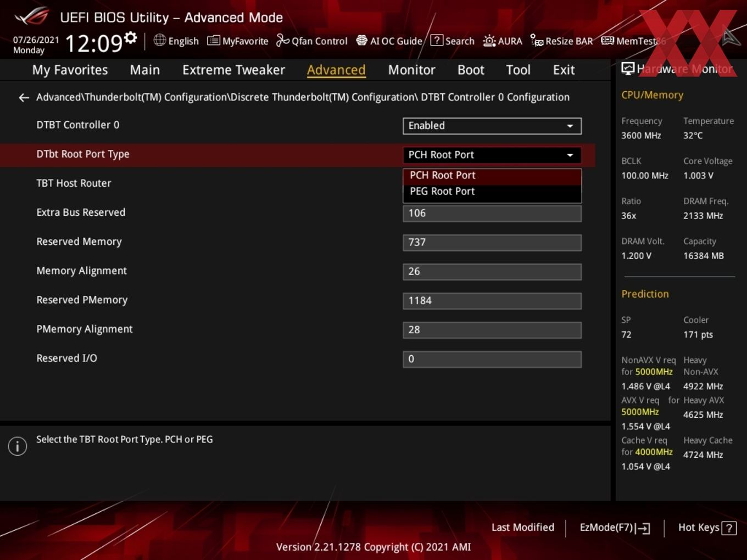Viewport: 747px width, 560px height.
Task: Click the version copyright text
Action: [374, 547]
